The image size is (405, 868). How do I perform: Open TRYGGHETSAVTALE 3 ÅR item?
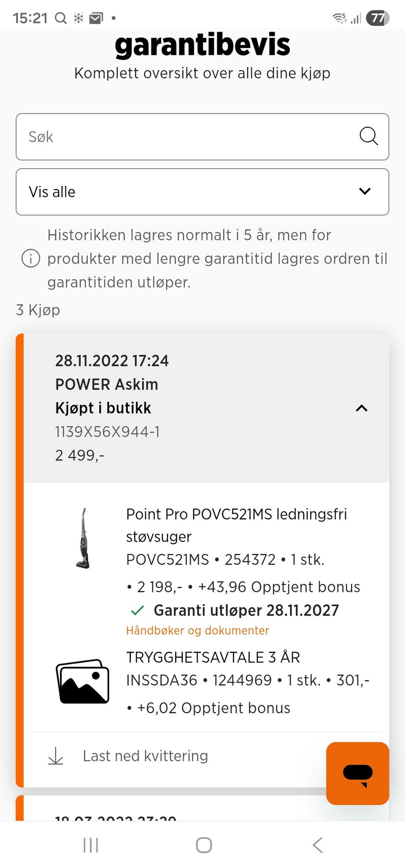coord(213,658)
